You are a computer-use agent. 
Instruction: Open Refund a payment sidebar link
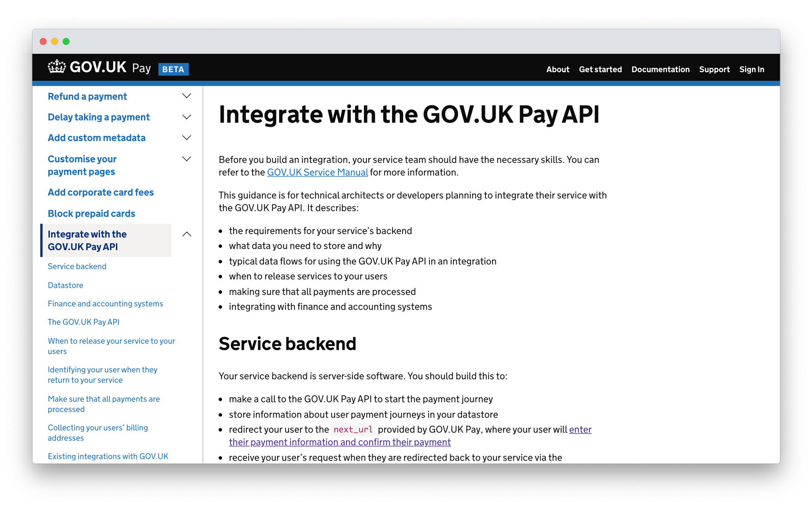pyautogui.click(x=88, y=96)
